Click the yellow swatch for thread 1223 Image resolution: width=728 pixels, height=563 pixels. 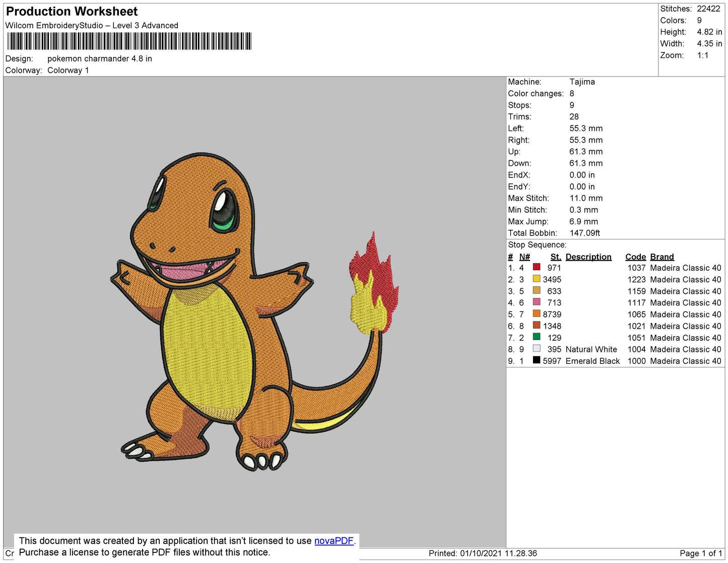(x=537, y=278)
